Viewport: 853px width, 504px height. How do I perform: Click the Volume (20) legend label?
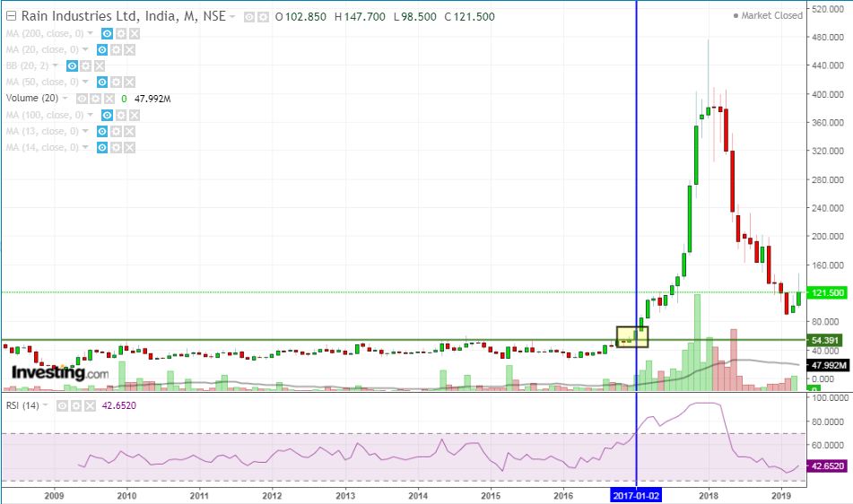click(32, 99)
